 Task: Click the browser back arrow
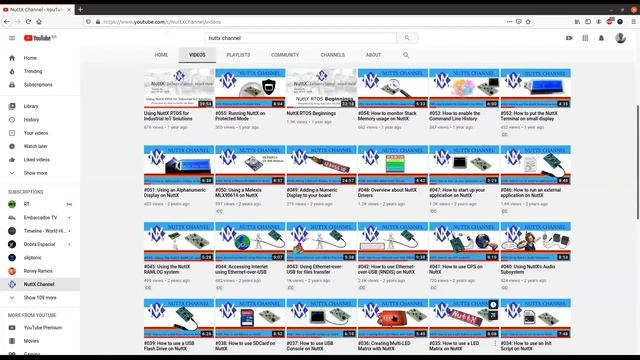[x=7, y=22]
